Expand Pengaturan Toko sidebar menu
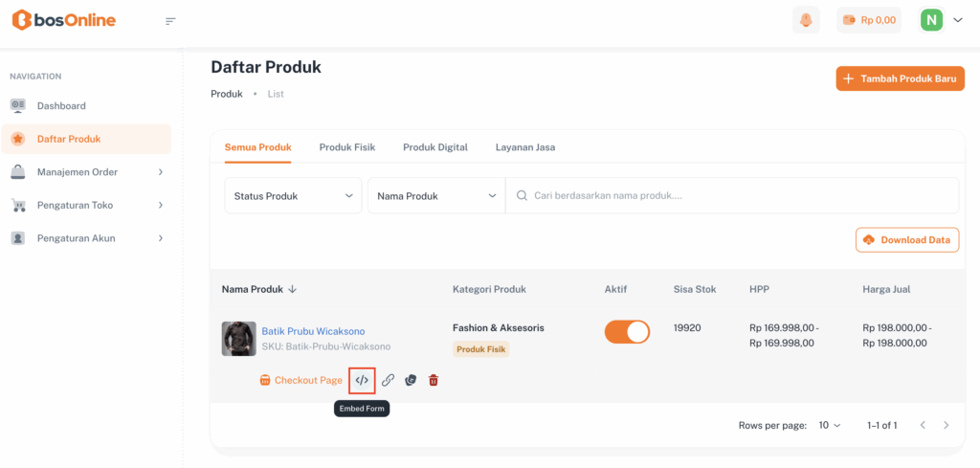 click(x=86, y=205)
